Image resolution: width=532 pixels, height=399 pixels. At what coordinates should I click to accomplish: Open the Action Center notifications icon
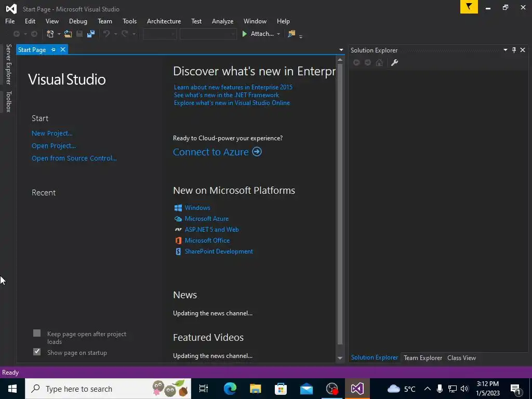point(515,389)
